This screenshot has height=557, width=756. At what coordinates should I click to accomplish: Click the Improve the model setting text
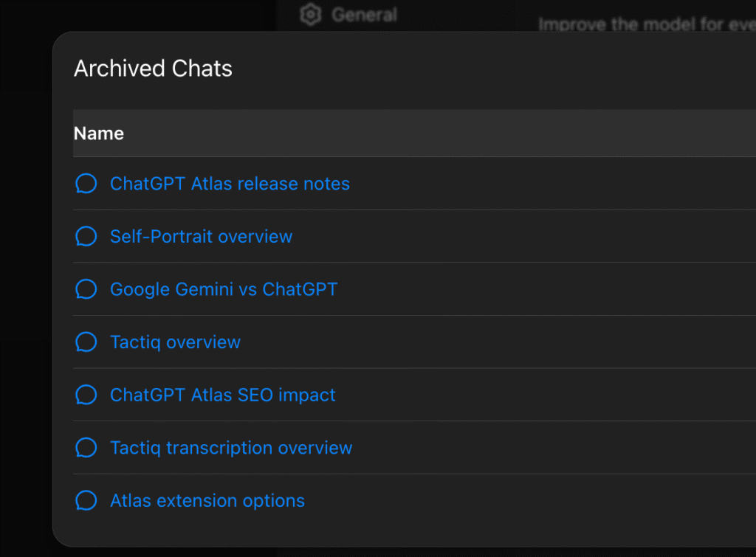click(x=646, y=24)
